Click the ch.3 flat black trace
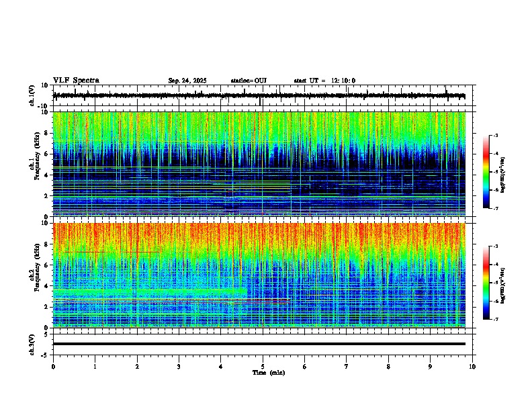532x411 pixels. point(259,344)
